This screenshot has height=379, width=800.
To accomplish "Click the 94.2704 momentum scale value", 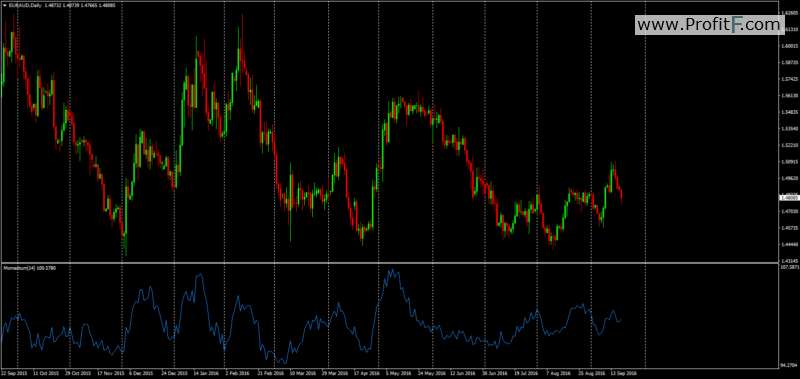I will tap(790, 365).
